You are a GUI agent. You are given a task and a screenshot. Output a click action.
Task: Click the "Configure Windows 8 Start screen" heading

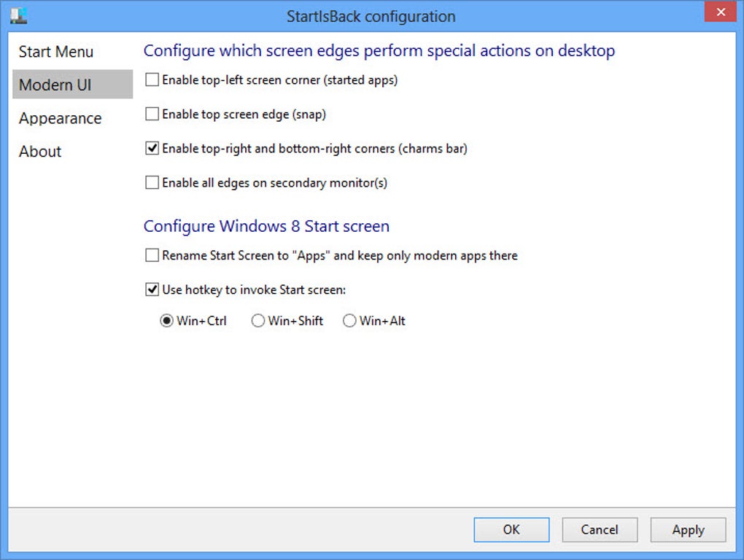tap(266, 226)
